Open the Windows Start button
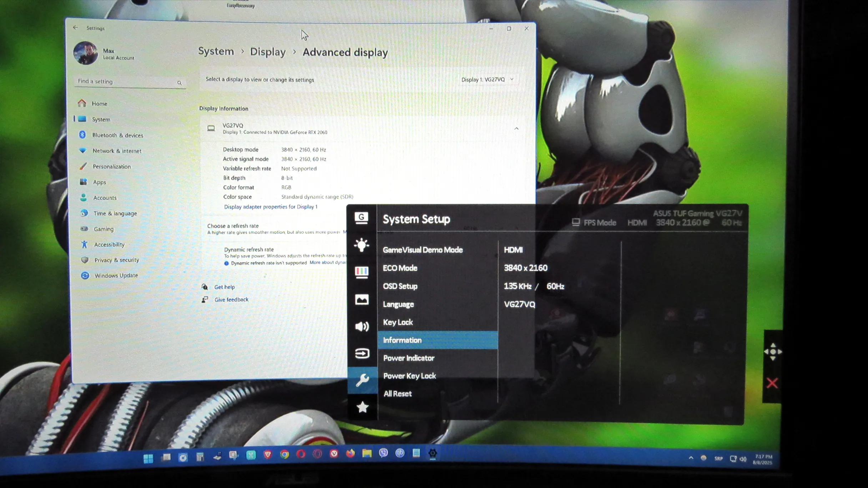 point(148,458)
